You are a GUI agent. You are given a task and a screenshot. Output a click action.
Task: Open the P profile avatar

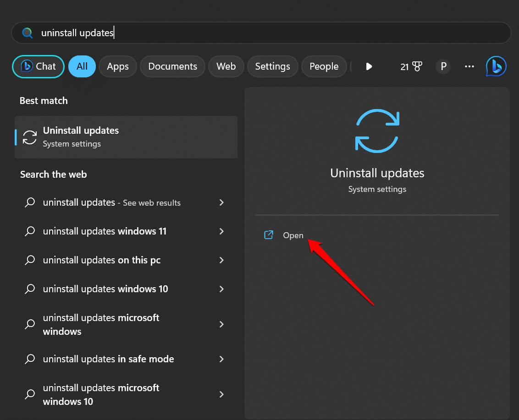[x=443, y=66]
